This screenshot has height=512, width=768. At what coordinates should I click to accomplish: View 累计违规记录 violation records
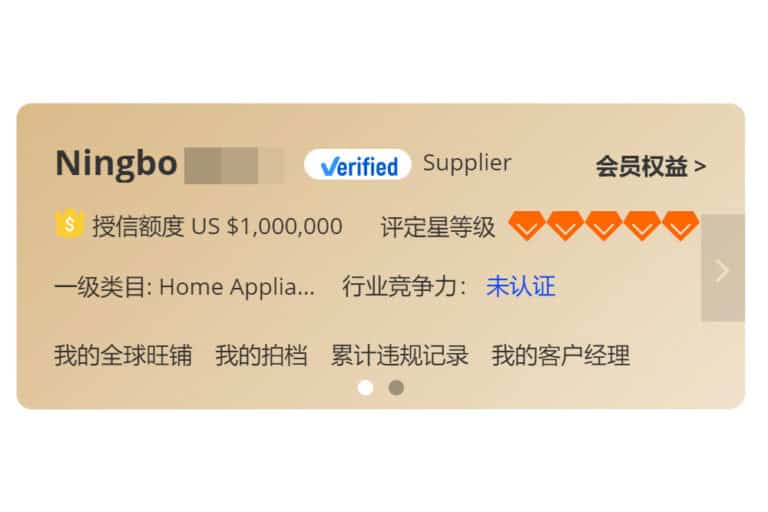point(400,355)
